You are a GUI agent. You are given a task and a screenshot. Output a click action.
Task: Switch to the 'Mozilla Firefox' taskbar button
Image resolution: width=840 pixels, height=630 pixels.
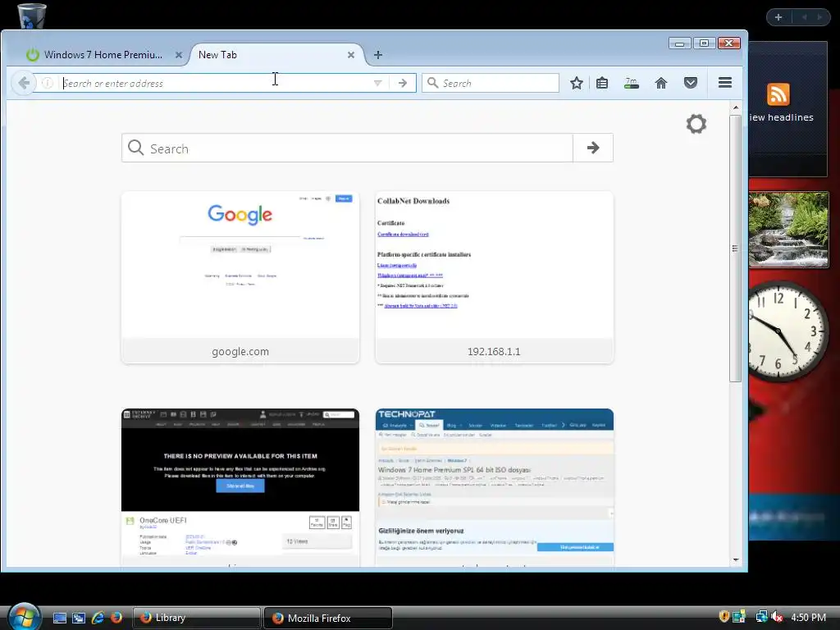point(328,618)
